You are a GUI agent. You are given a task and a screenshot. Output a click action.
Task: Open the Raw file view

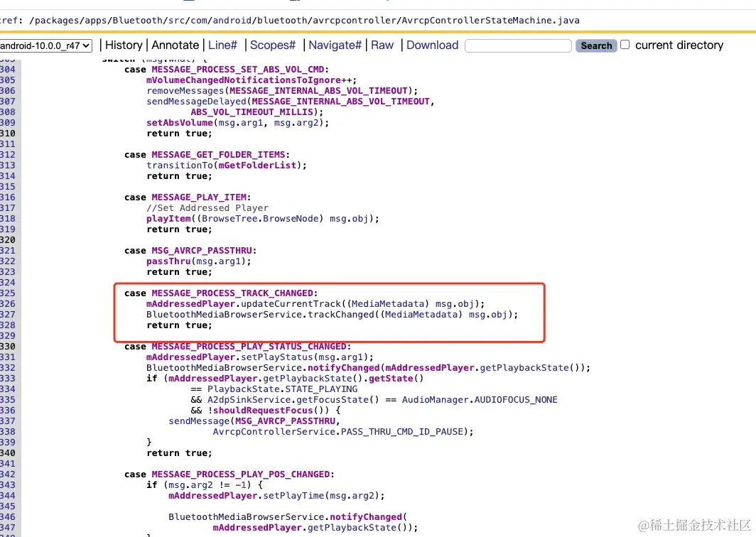pyautogui.click(x=382, y=45)
